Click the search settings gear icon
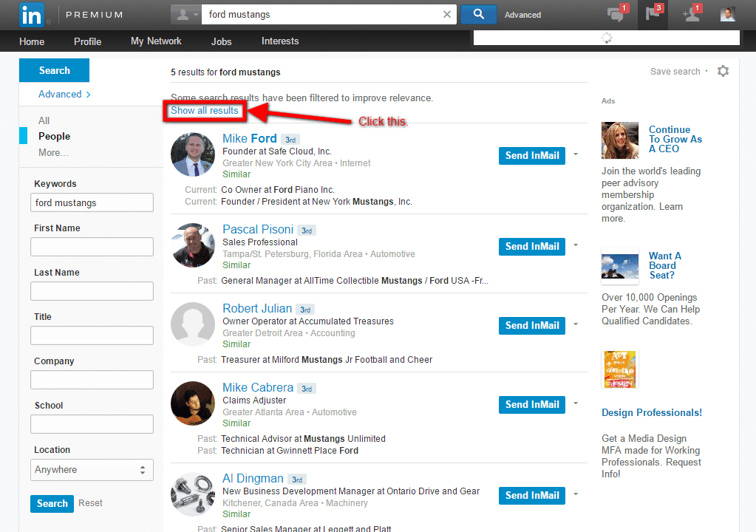756x532 pixels. pyautogui.click(x=723, y=71)
